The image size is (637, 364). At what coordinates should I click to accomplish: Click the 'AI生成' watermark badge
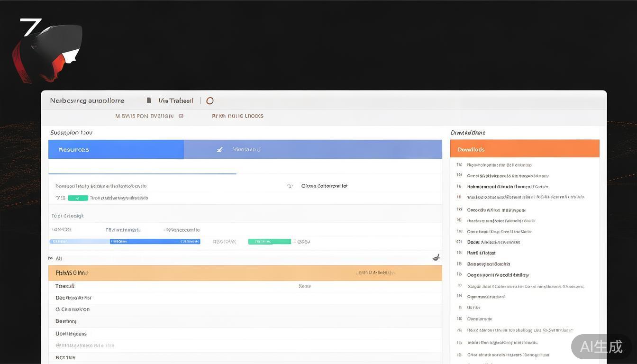click(601, 346)
